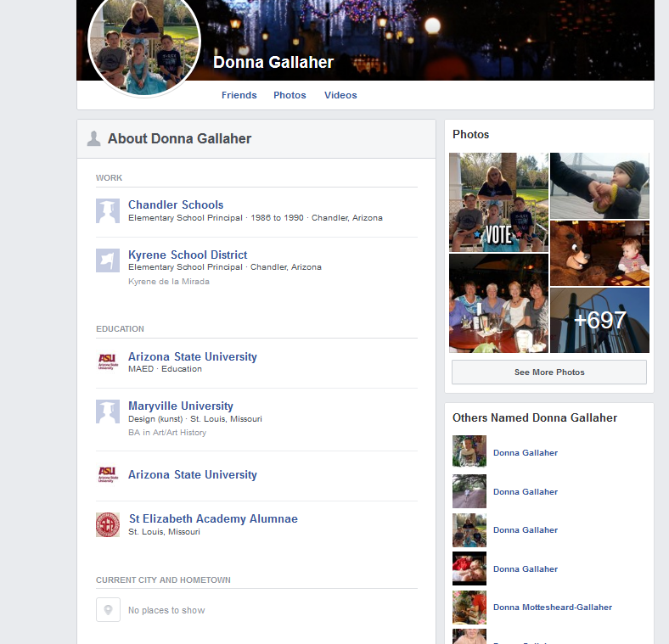Open the Friends tab

coord(239,95)
